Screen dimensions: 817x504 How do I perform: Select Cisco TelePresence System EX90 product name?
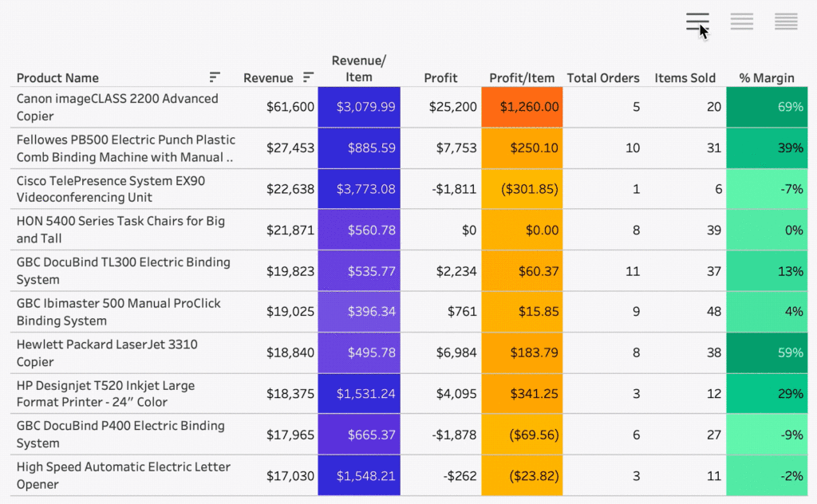pos(111,189)
